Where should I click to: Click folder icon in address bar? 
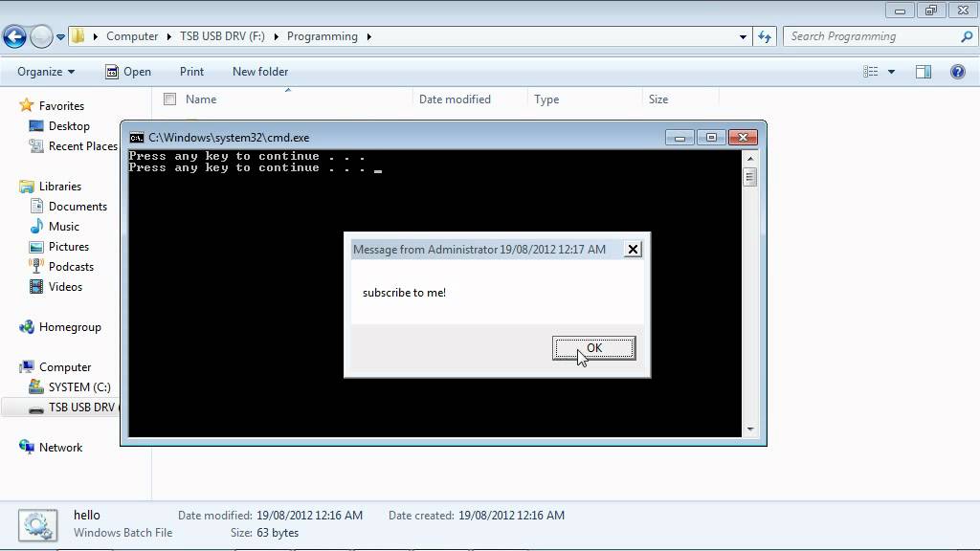78,35
